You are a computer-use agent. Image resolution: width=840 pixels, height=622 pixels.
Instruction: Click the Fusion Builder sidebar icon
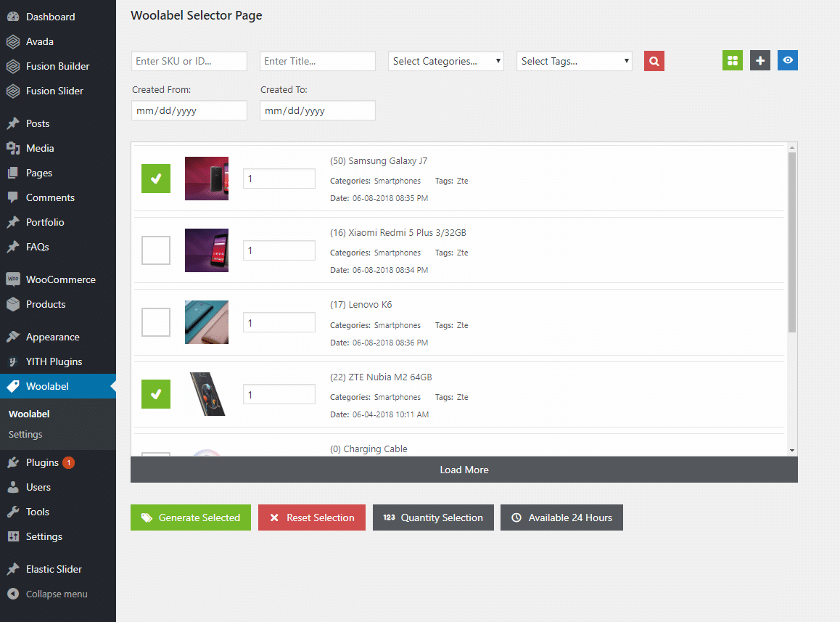click(x=13, y=66)
